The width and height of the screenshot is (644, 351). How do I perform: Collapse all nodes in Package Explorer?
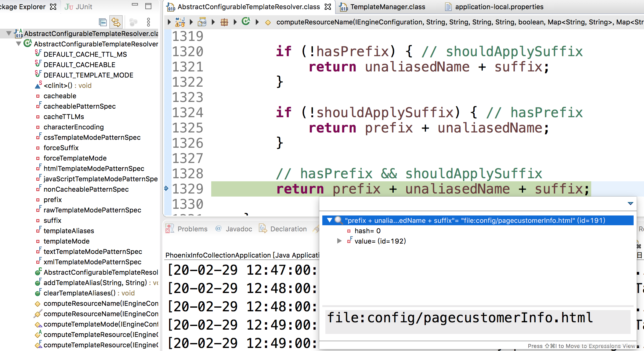click(102, 22)
